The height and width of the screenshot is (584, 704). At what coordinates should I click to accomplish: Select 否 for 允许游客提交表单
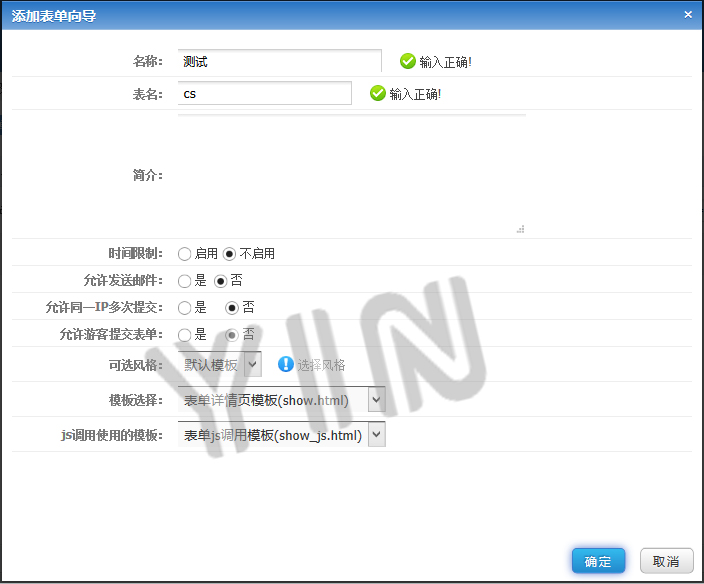232,335
